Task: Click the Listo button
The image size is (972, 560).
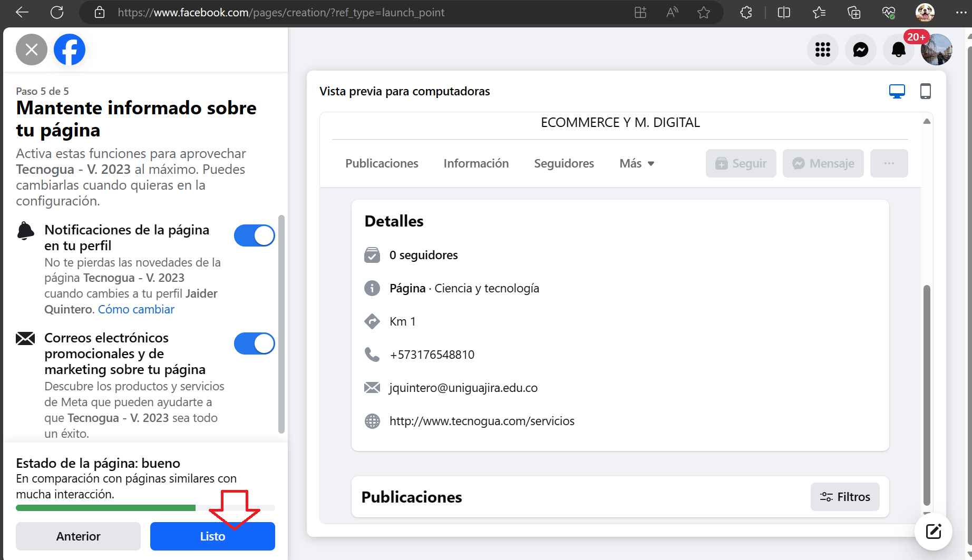Action: pos(212,536)
